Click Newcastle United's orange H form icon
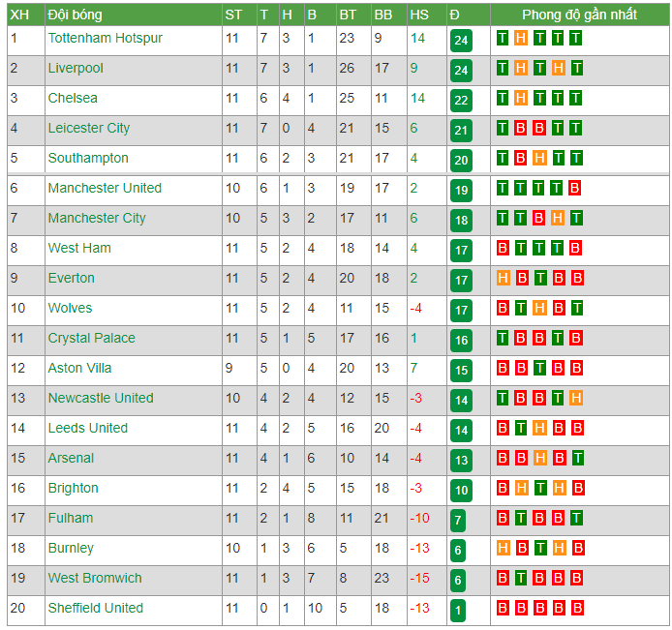 coord(576,398)
